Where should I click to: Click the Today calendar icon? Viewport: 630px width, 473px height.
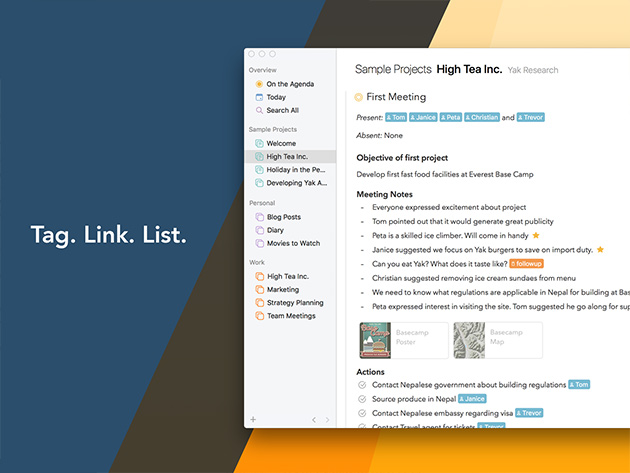[259, 97]
